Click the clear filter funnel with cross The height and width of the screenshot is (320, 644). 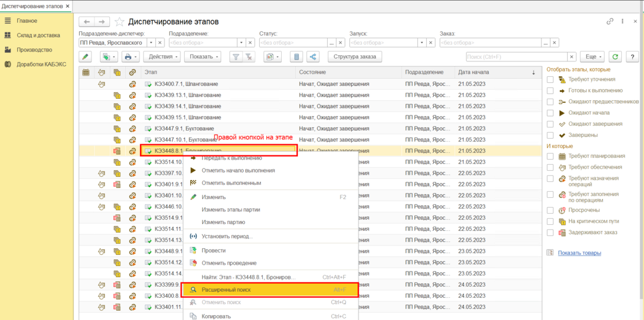(x=249, y=57)
